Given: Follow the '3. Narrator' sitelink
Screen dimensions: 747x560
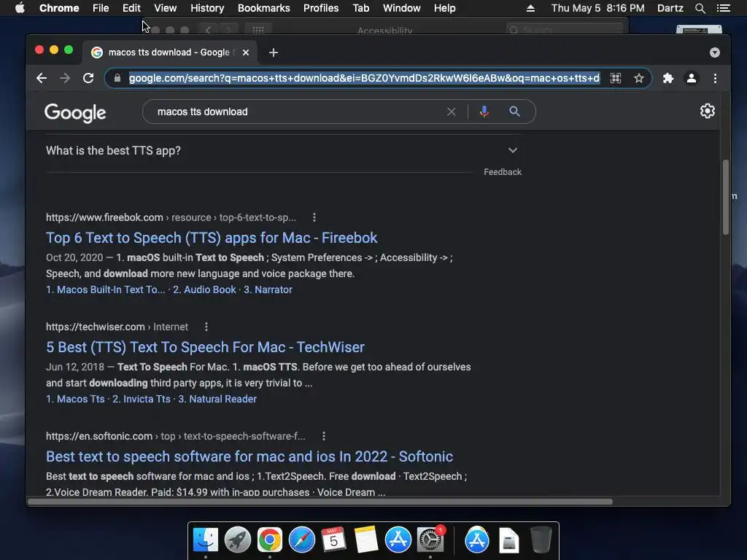Looking at the screenshot, I should pyautogui.click(x=268, y=289).
